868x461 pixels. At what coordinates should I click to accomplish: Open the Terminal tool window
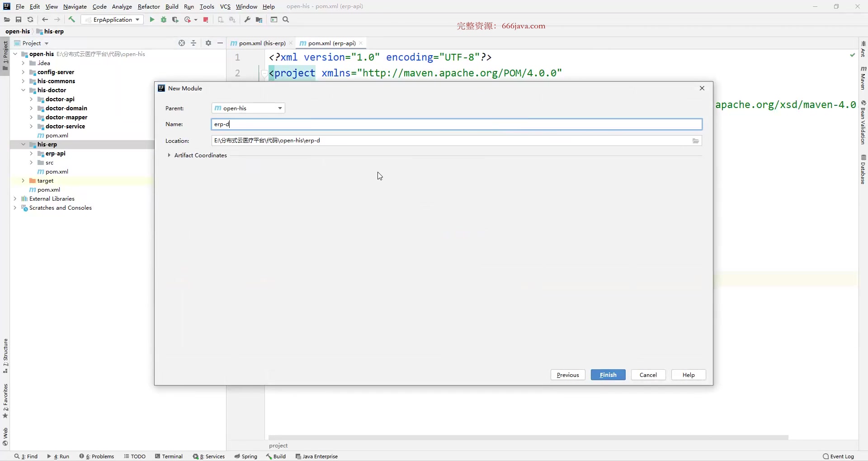click(x=169, y=456)
